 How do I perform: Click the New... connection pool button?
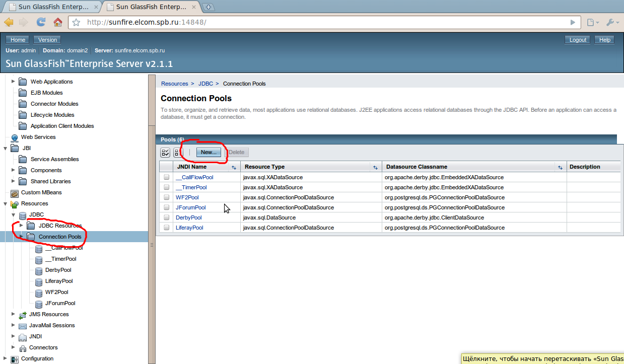pyautogui.click(x=209, y=152)
